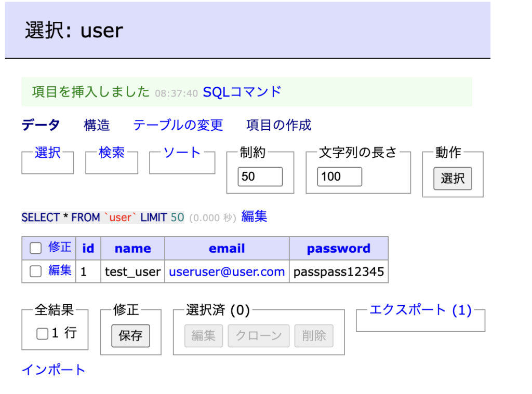
Task: Click the 保存 button
Action: [x=130, y=336]
